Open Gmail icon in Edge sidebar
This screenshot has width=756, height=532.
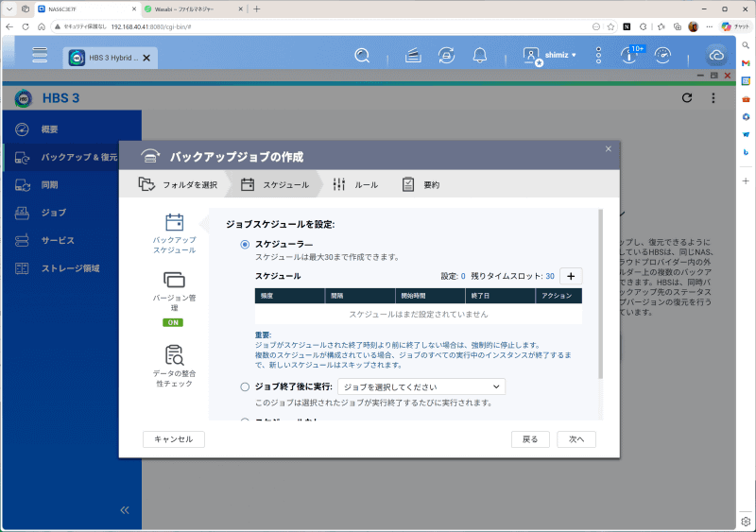[746, 63]
